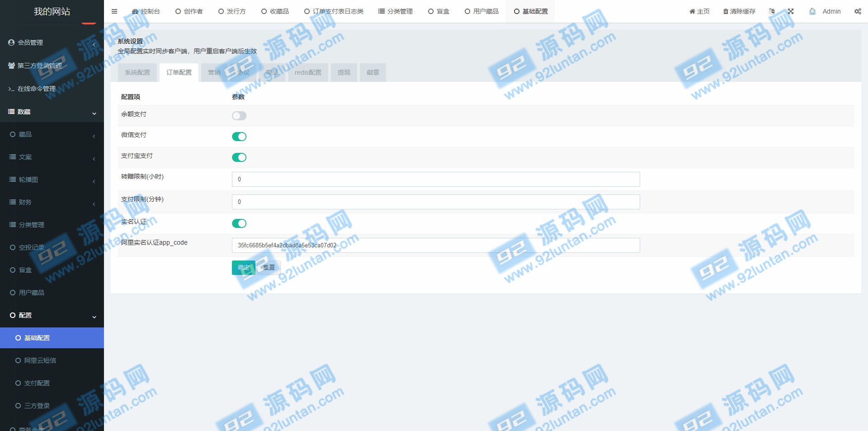The image size is (868, 431).
Task: Click the 支付配置 circle icon
Action: click(18, 383)
